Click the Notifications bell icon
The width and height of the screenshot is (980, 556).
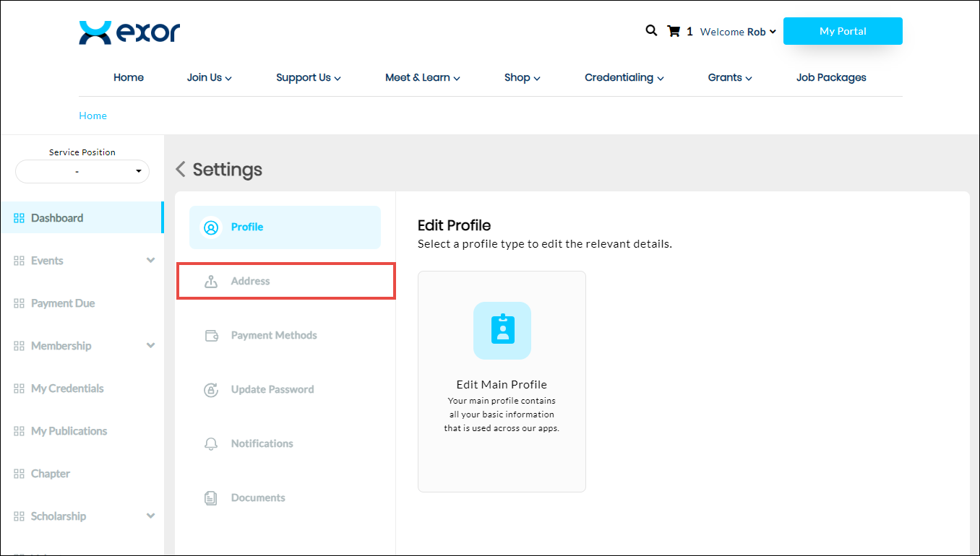(x=211, y=444)
